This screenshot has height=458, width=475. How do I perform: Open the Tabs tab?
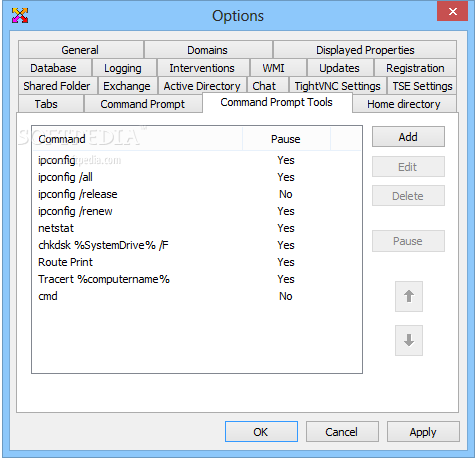tap(51, 104)
